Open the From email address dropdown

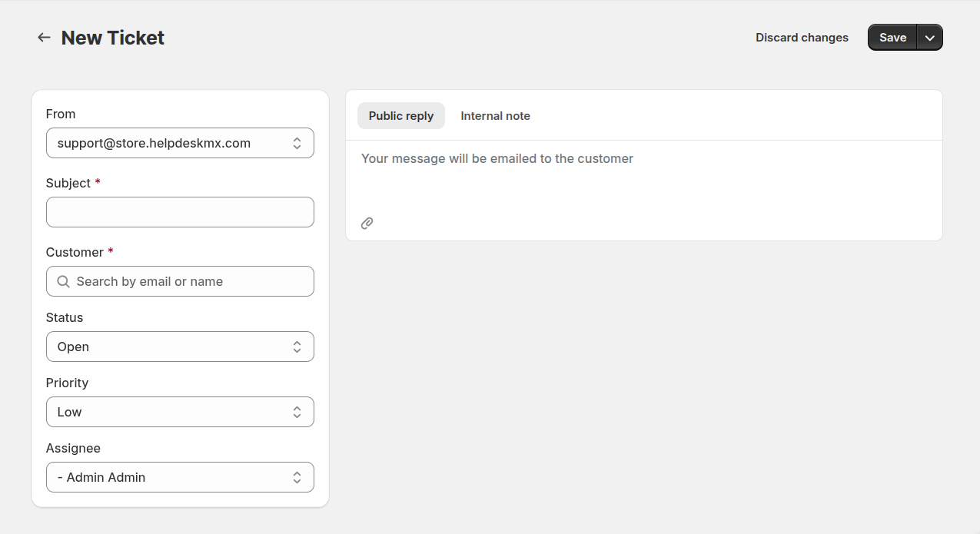169,144
